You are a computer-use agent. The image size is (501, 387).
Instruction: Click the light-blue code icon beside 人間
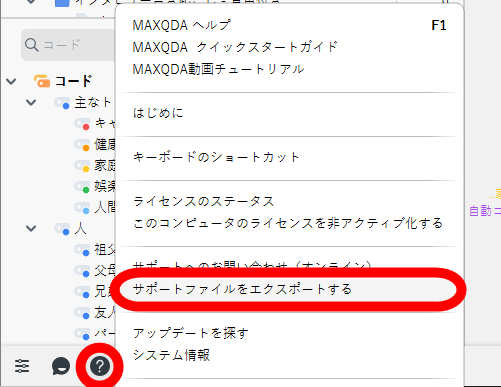(x=82, y=208)
